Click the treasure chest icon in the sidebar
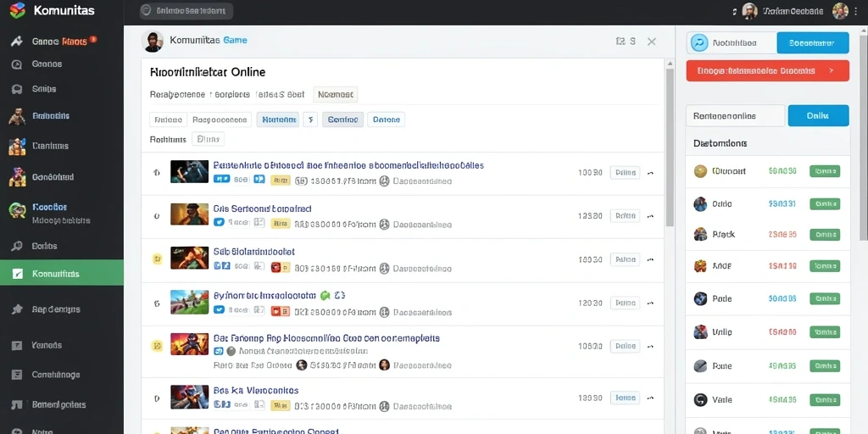The width and height of the screenshot is (868, 434). (x=17, y=146)
